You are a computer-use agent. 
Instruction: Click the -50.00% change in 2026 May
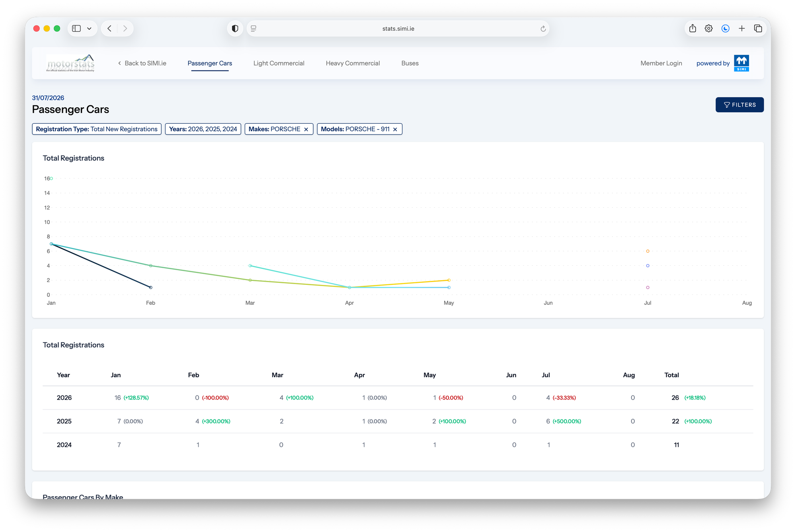click(451, 398)
